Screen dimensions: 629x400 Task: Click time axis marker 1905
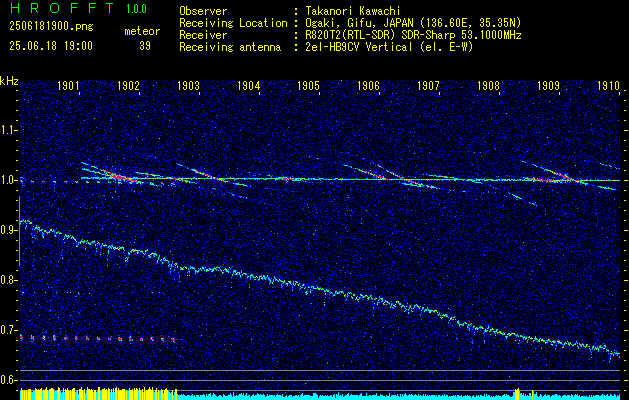point(308,86)
